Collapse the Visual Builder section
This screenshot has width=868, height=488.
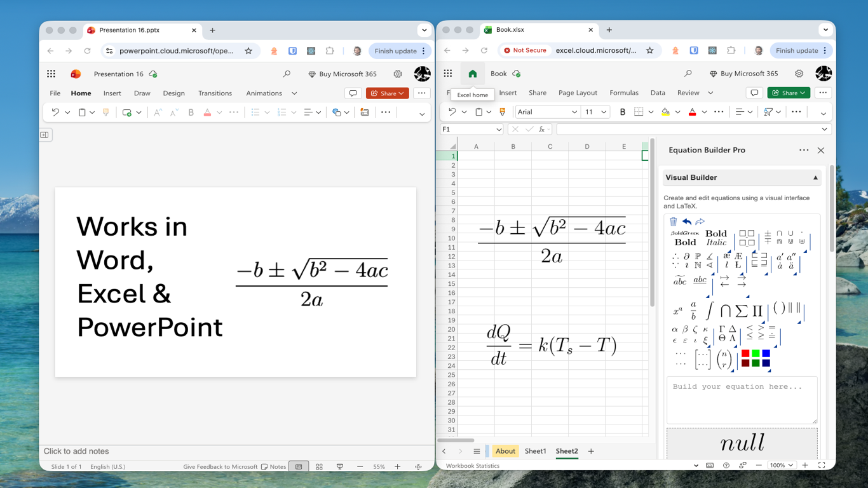point(815,177)
